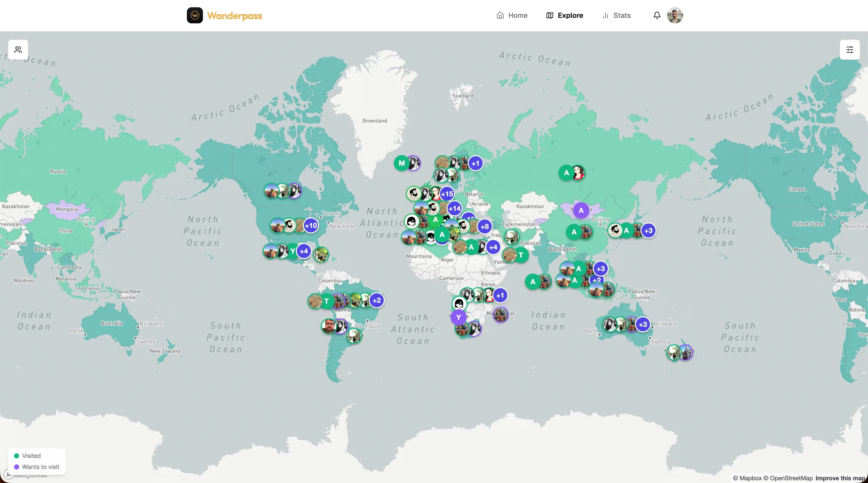
Task: Click the avatar over Madagascar
Action: coord(501,315)
